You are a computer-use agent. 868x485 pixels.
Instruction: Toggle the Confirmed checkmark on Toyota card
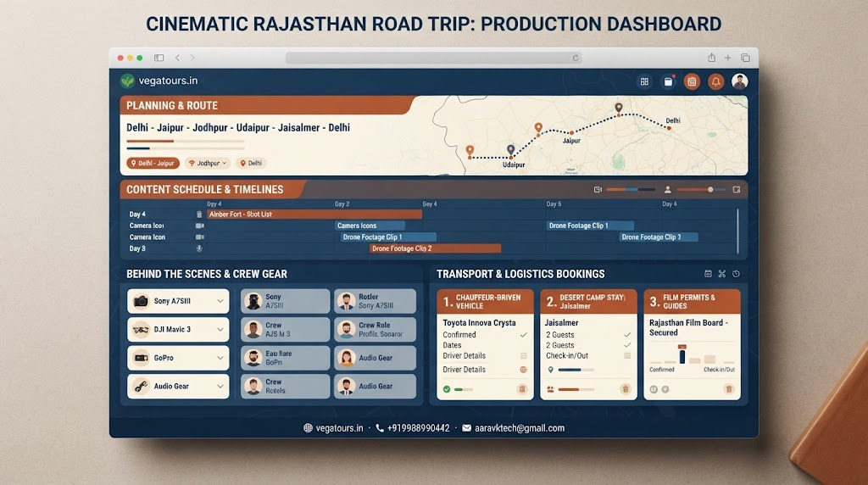point(523,335)
